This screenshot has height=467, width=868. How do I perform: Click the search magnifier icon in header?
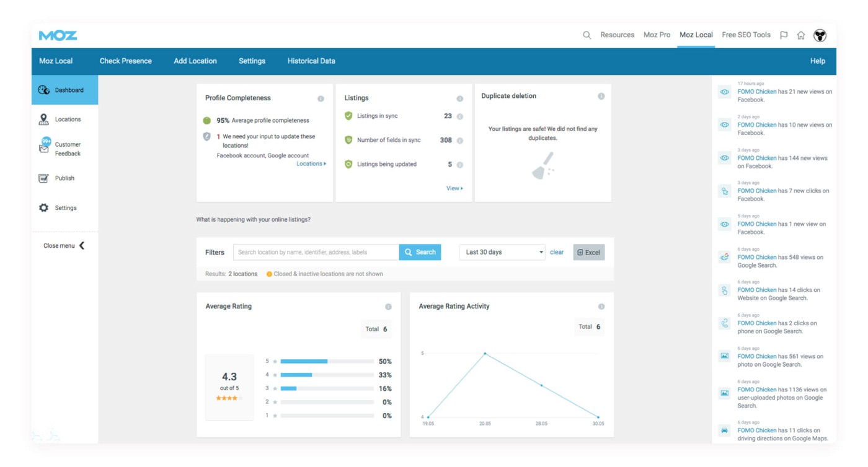pyautogui.click(x=587, y=35)
